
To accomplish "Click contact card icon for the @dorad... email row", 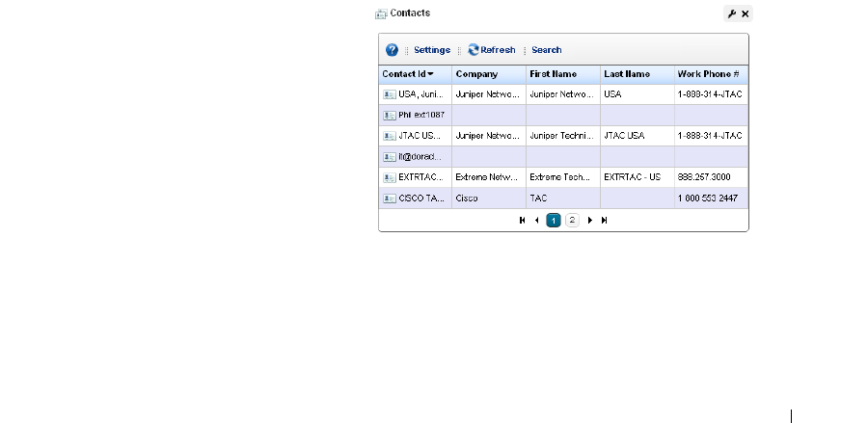I will [x=390, y=157].
